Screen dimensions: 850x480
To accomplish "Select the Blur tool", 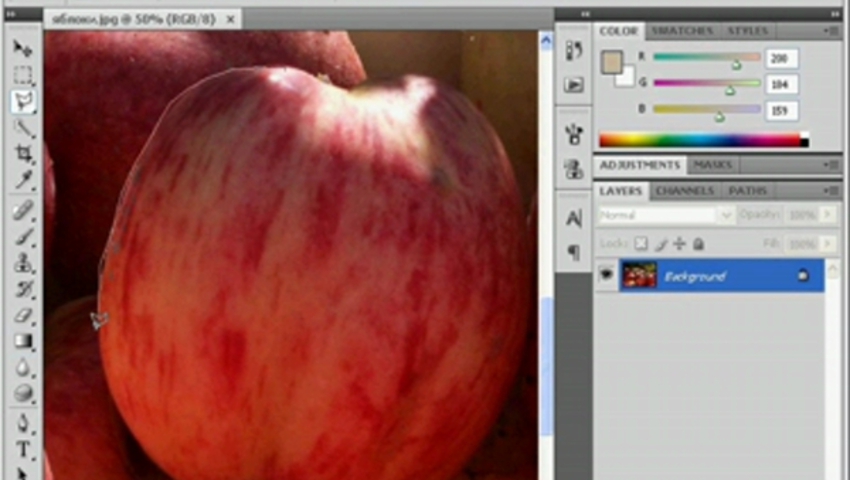I will pyautogui.click(x=23, y=367).
